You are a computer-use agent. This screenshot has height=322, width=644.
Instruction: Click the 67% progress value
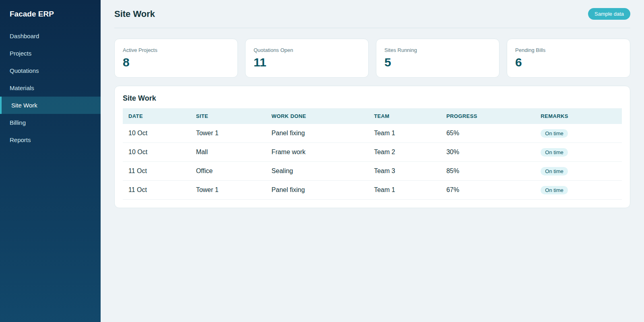click(453, 190)
